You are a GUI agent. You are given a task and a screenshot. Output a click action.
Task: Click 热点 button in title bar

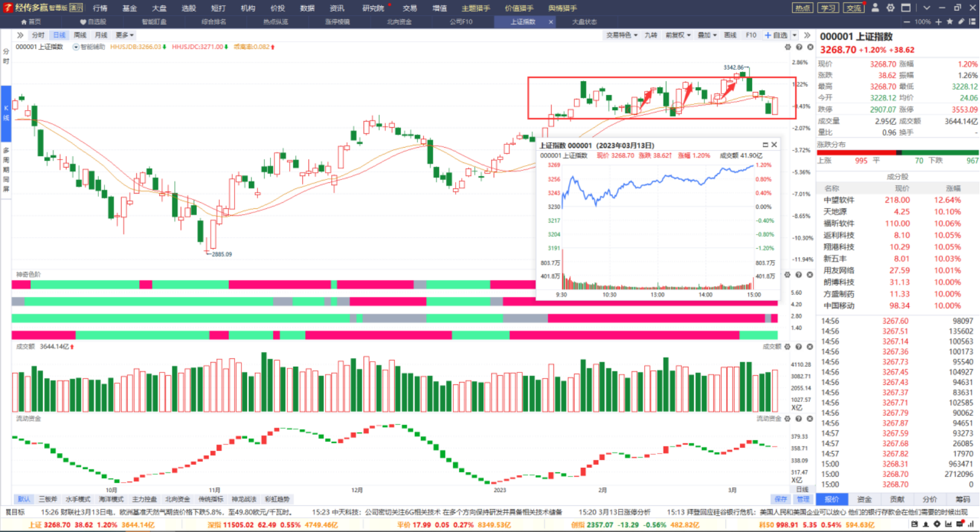[802, 8]
